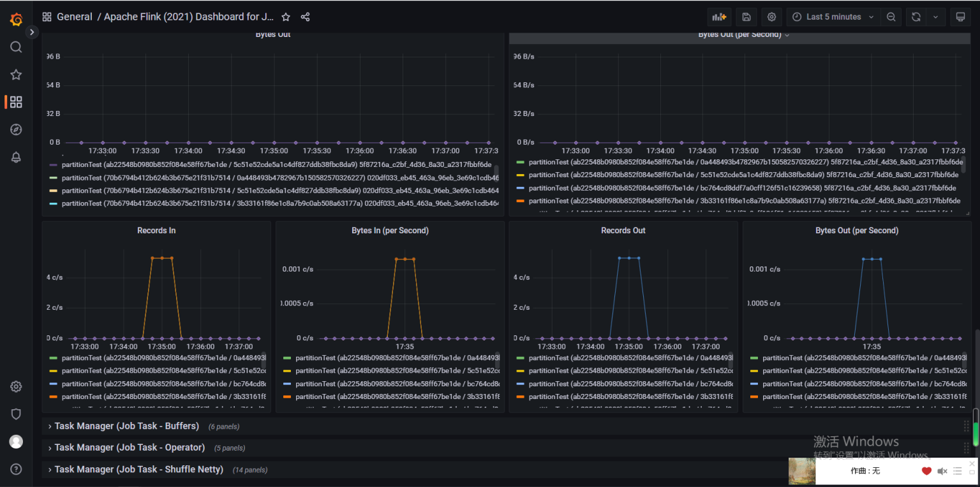Open the Starred icon in the sidebar

coord(16,75)
